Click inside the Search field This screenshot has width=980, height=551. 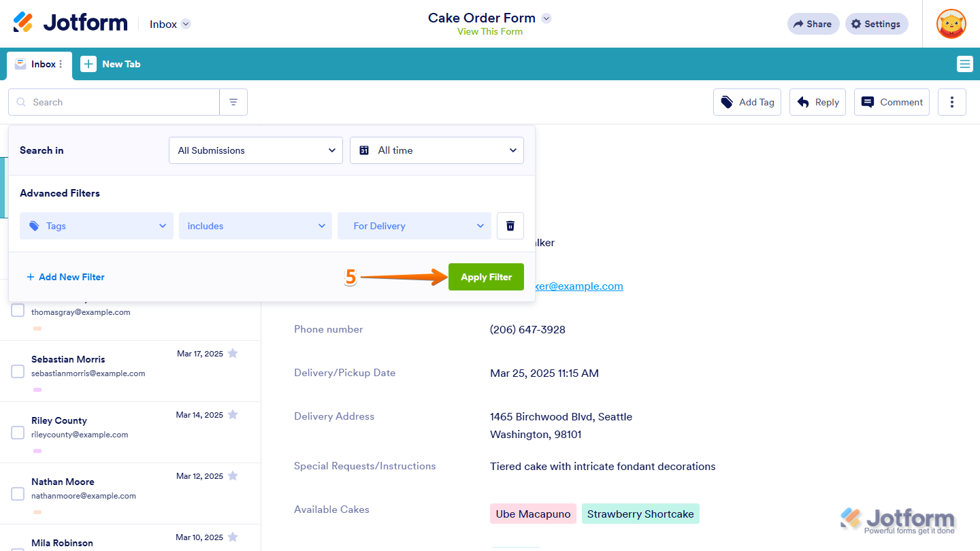click(x=113, y=101)
